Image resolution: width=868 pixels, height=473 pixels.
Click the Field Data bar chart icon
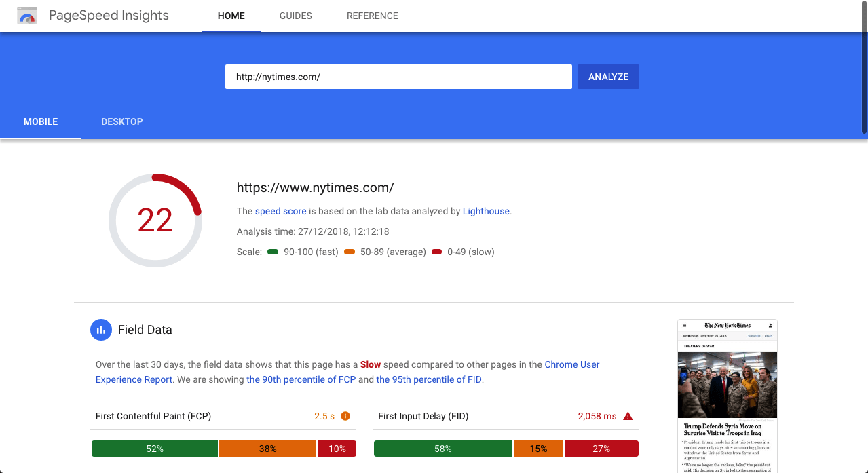coord(100,330)
